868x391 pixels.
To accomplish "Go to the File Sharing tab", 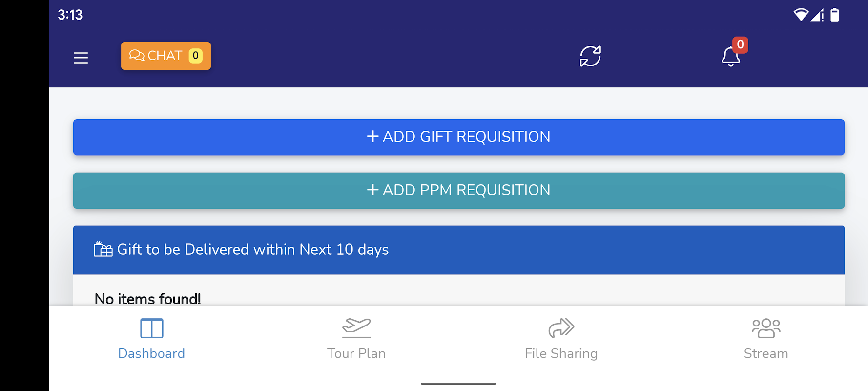I will coord(561,353).
